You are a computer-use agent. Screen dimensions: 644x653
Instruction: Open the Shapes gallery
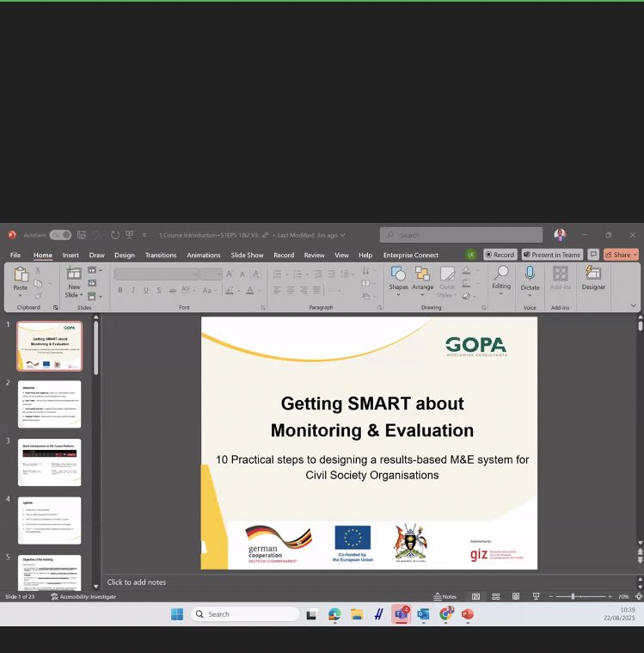click(x=398, y=280)
